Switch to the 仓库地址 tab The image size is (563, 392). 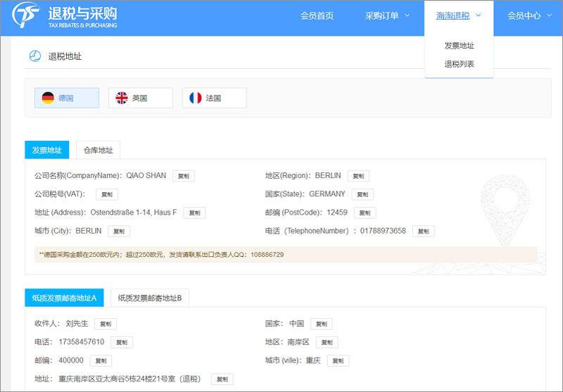pos(98,150)
